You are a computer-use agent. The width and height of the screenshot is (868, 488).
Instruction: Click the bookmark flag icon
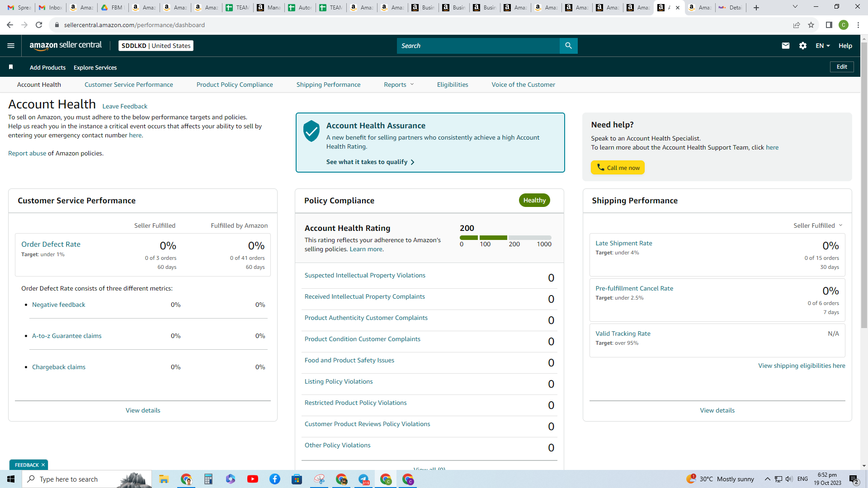[x=11, y=67]
